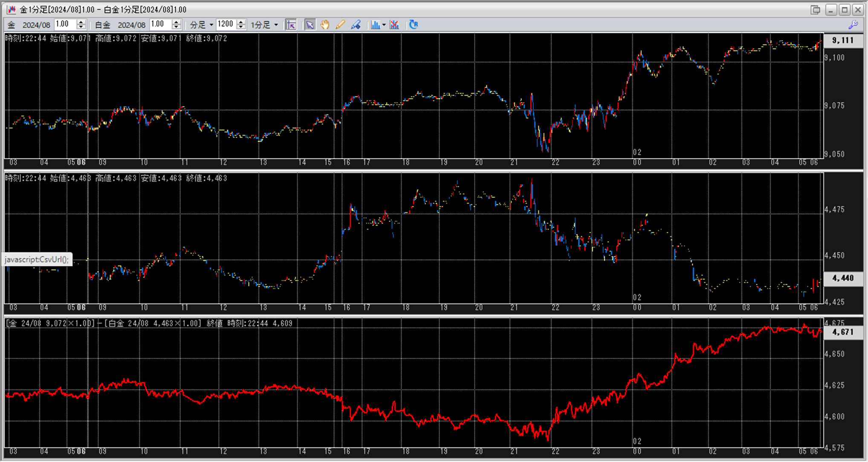Open the bar chart icon dropdown arrow
The image size is (868, 462).
(384, 25)
